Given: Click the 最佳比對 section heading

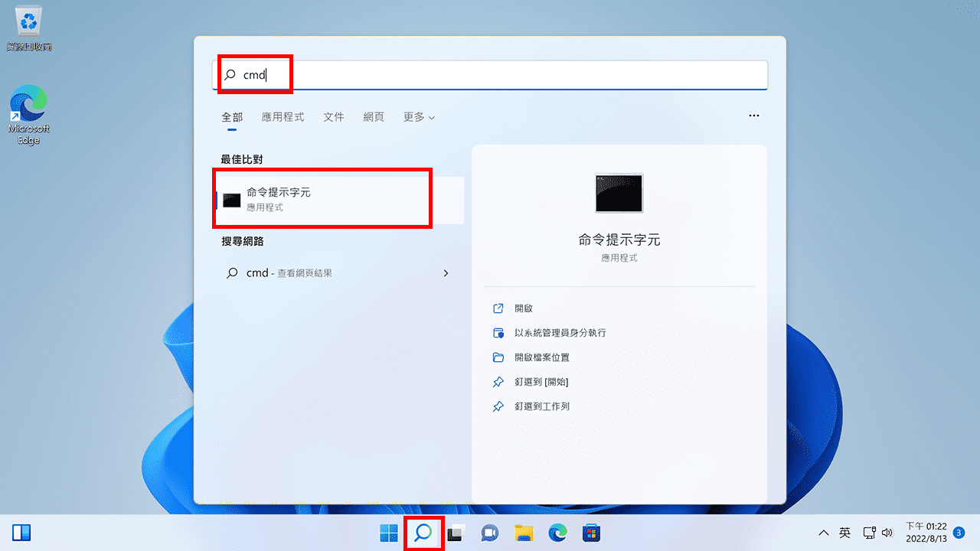Looking at the screenshot, I should 241,159.
